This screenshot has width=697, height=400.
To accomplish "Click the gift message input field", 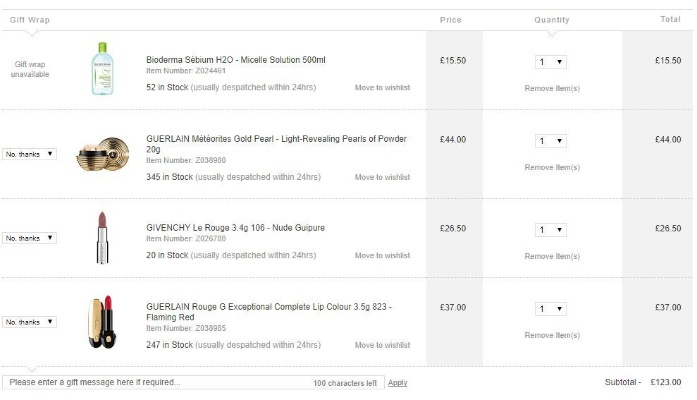I will pos(193,383).
